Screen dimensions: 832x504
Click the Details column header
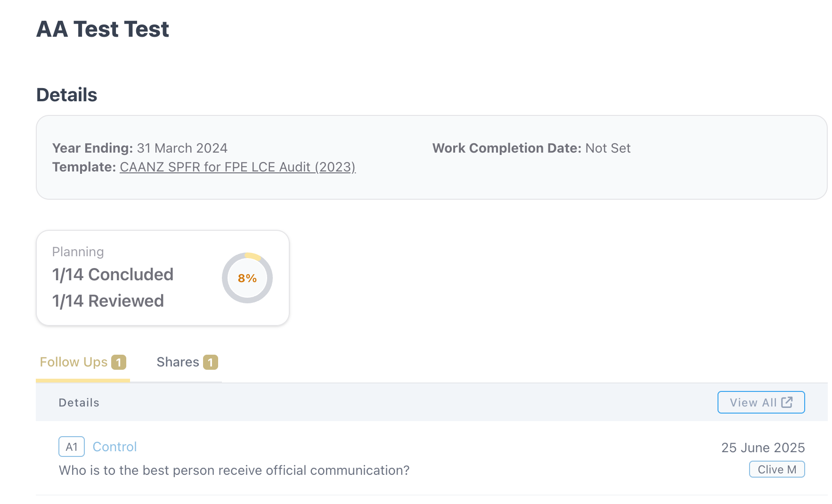(x=79, y=403)
